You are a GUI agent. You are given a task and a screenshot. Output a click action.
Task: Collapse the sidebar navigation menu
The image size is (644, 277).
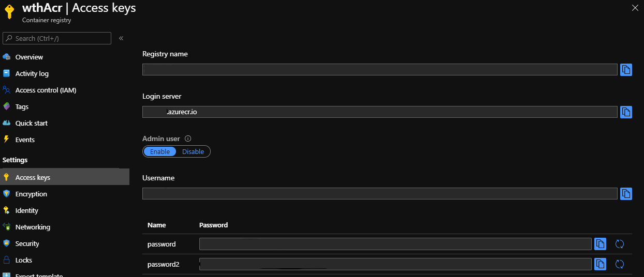pyautogui.click(x=121, y=38)
